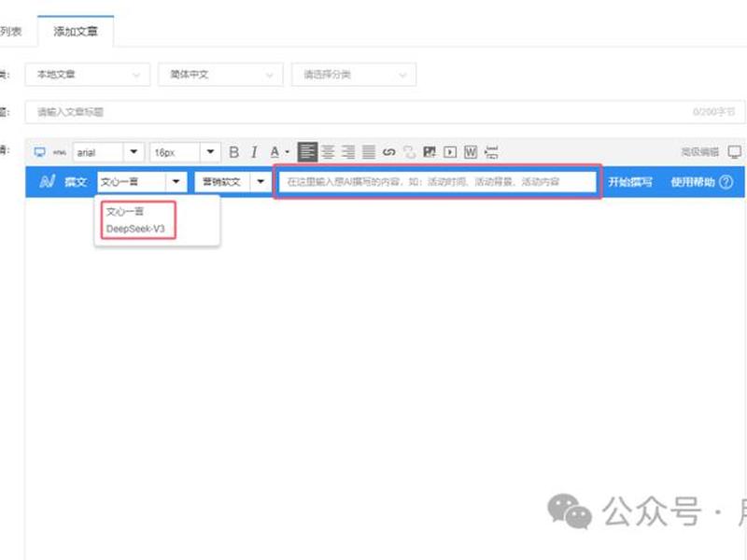Toggle bold text formatting

[x=234, y=152]
